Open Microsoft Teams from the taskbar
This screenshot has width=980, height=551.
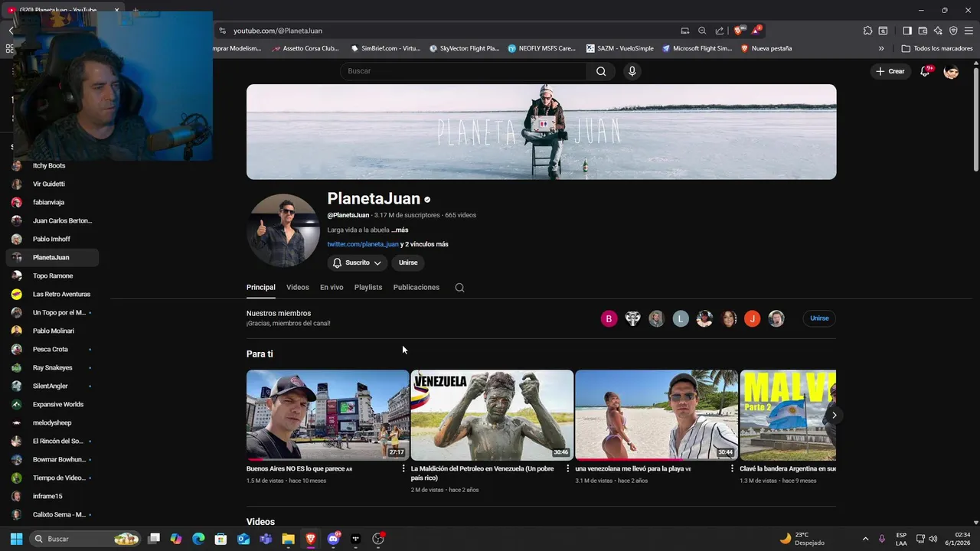point(266,539)
